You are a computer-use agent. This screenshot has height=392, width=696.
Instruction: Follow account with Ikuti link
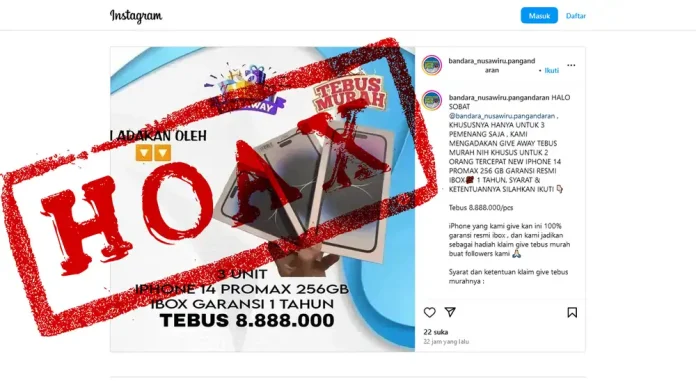click(x=551, y=70)
